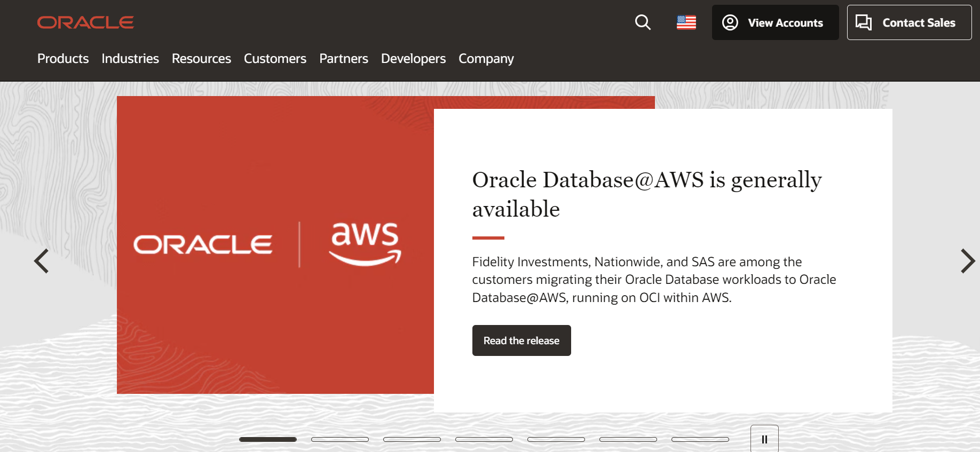
Task: Open the Developers navigation item
Action: [x=413, y=59]
